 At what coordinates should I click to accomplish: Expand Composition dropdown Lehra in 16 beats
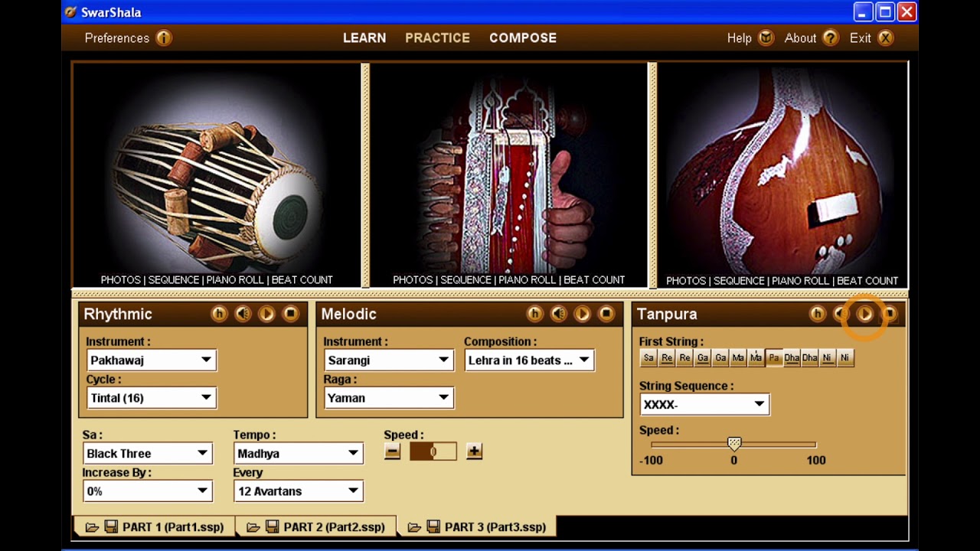(x=529, y=360)
